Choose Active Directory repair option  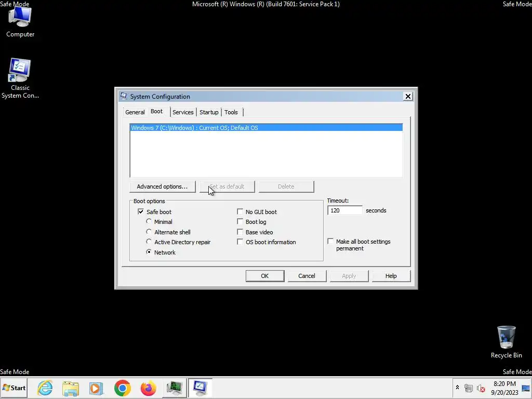click(x=149, y=242)
